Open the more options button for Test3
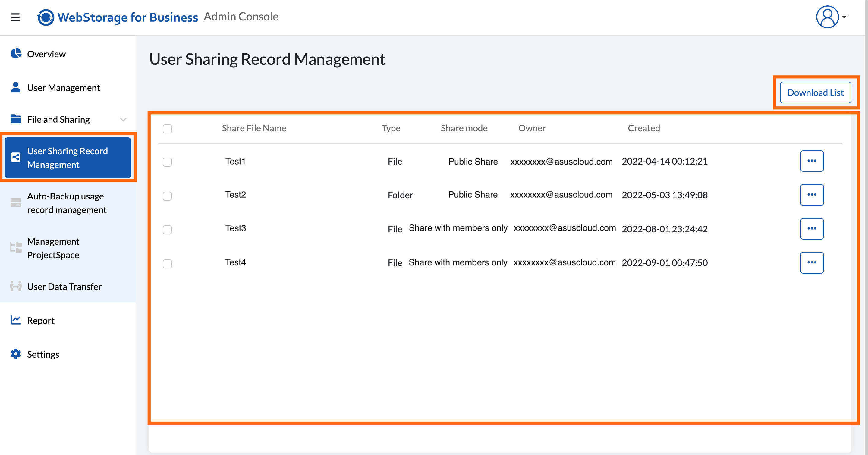Image resolution: width=868 pixels, height=455 pixels. click(x=812, y=229)
